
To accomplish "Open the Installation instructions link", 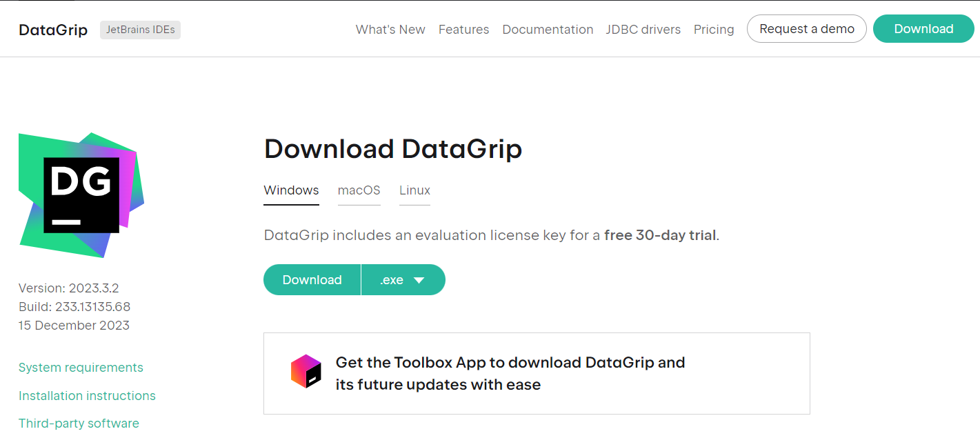I will tap(87, 396).
